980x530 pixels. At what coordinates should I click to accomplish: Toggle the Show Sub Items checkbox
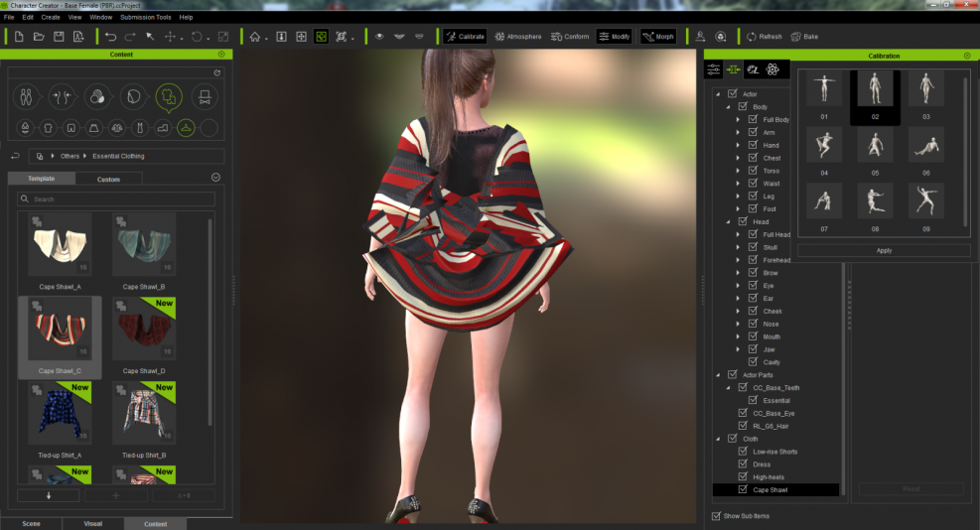717,516
